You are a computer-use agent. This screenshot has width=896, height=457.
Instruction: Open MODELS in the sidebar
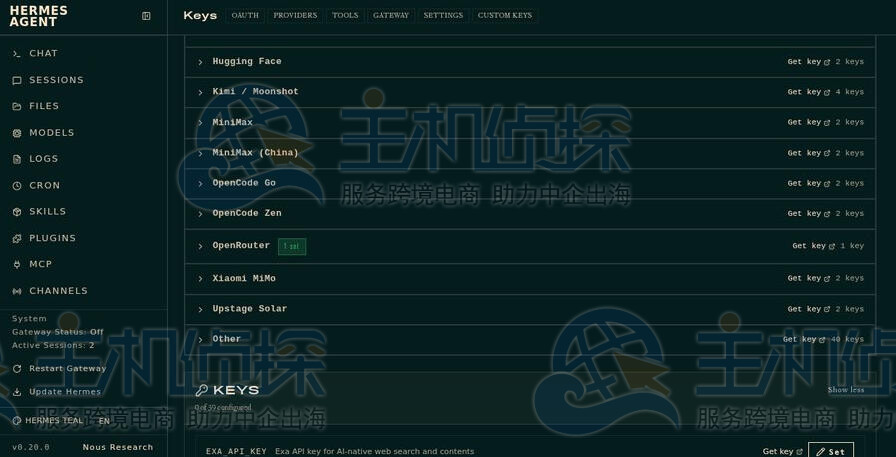point(51,133)
